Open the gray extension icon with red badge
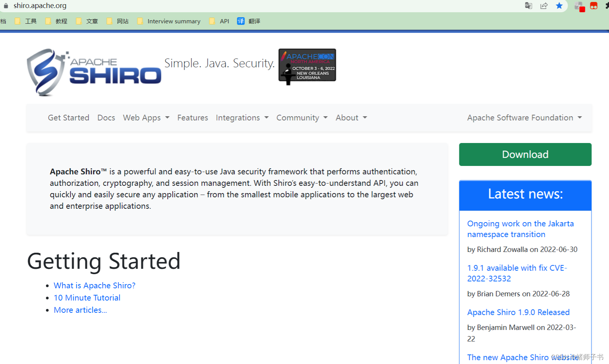Screen dimensions: 609x364 [580, 6]
